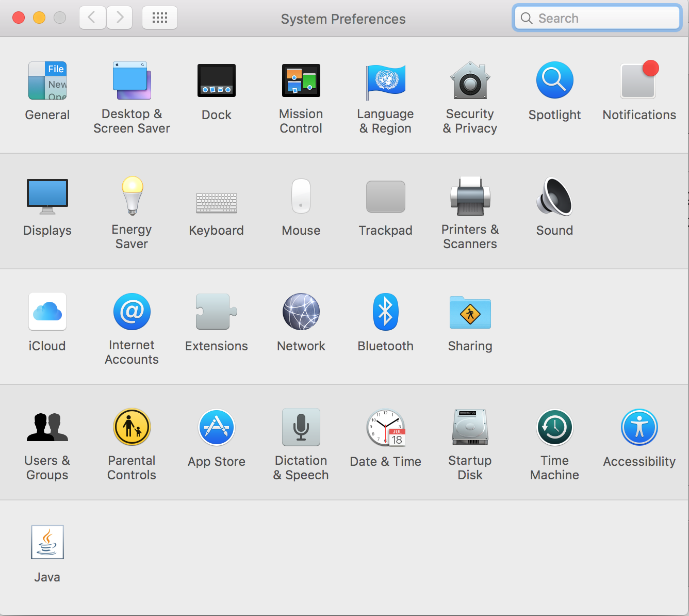Open Internet Accounts preferences
The height and width of the screenshot is (616, 689).
(x=132, y=312)
